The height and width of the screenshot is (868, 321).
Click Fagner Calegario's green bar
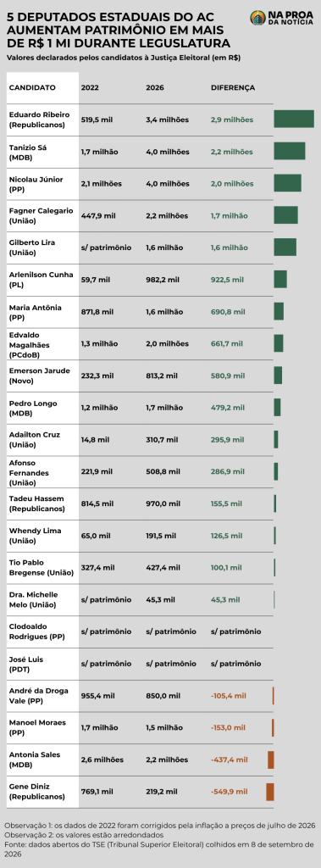click(x=285, y=216)
